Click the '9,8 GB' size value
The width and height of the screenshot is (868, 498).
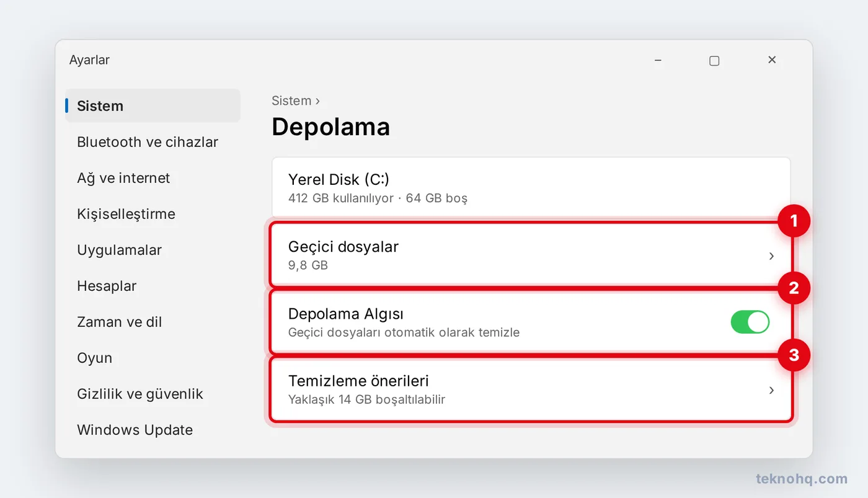[308, 265]
